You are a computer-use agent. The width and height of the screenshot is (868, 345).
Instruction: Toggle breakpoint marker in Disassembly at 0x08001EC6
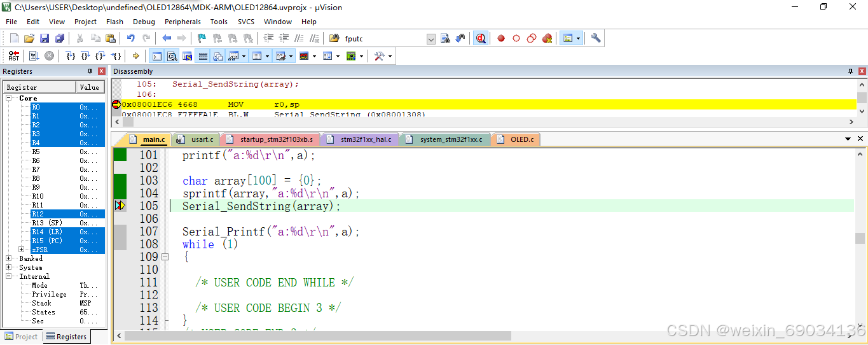coord(116,104)
